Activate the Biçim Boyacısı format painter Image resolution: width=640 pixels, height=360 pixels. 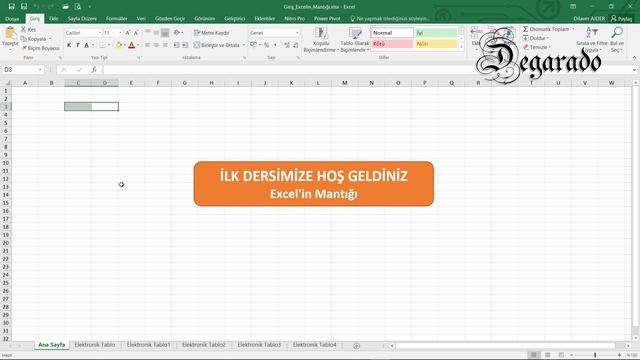[x=40, y=48]
